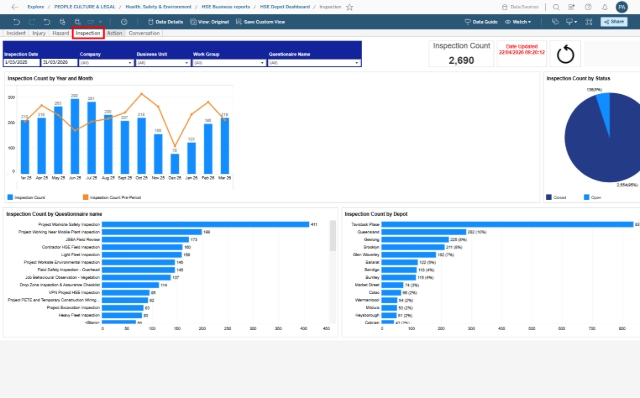
Task: Click the blue Inspection Count legend swatch
Action: click(10, 197)
